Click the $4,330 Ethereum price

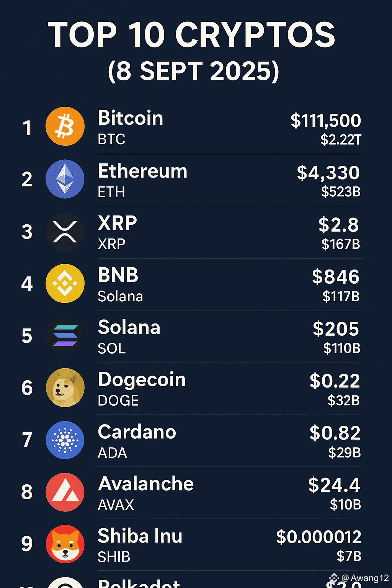(x=328, y=173)
